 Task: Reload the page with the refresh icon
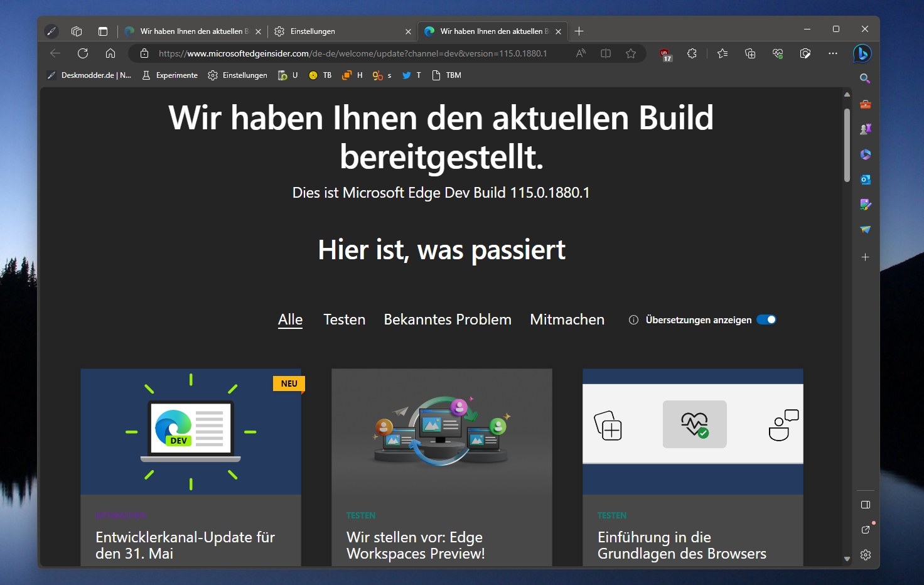tap(83, 53)
